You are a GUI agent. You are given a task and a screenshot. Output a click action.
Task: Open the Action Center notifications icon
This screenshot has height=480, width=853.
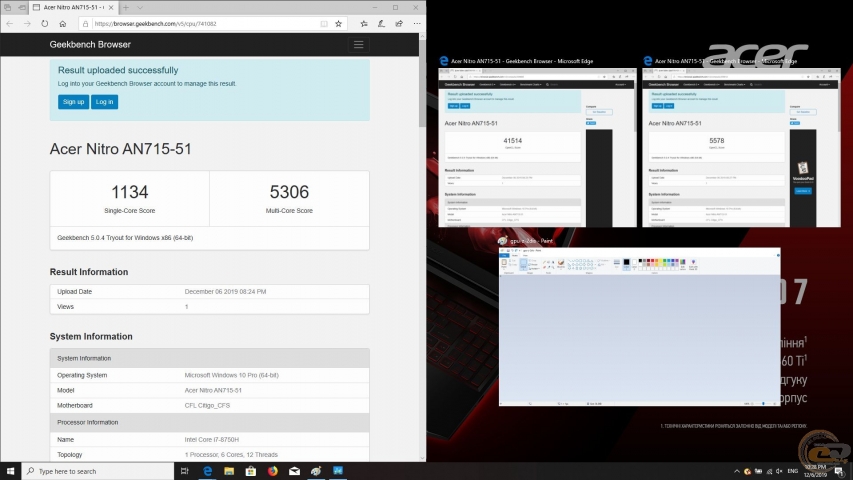[839, 471]
